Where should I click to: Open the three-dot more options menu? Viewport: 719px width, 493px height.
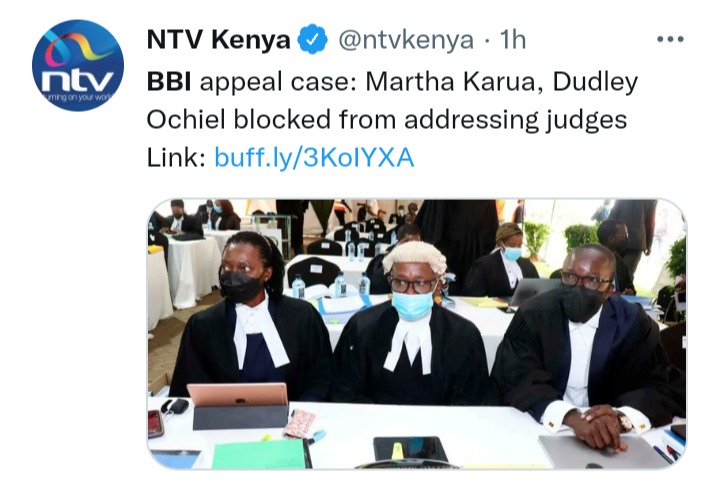pos(670,39)
